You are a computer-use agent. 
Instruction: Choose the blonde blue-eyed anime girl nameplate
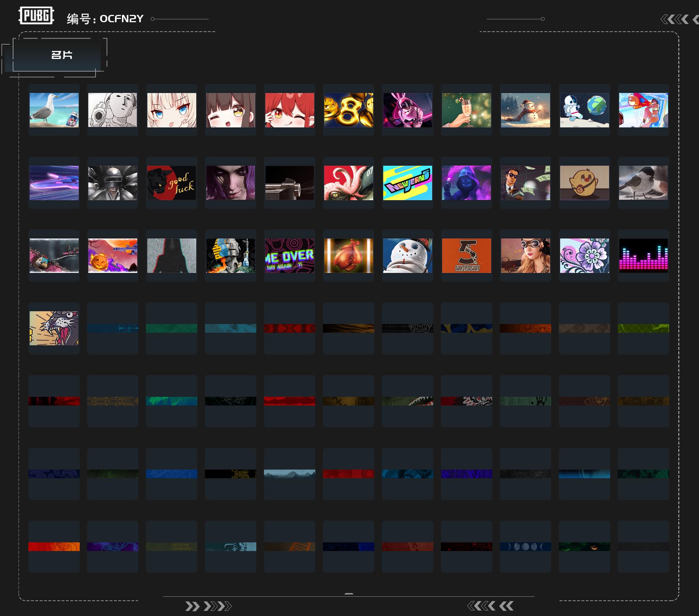(172, 110)
